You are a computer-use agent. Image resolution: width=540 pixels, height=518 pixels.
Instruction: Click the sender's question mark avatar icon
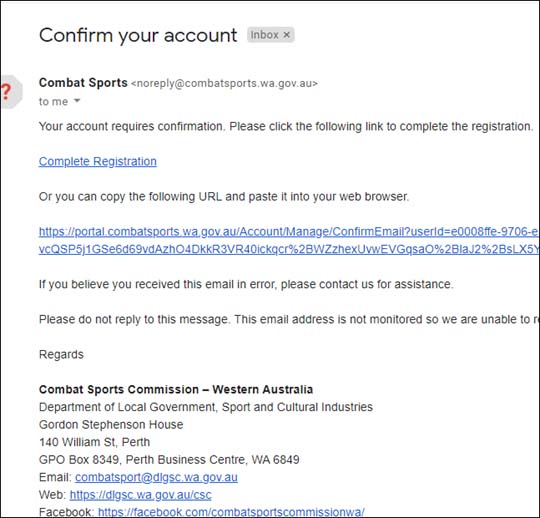point(10,92)
